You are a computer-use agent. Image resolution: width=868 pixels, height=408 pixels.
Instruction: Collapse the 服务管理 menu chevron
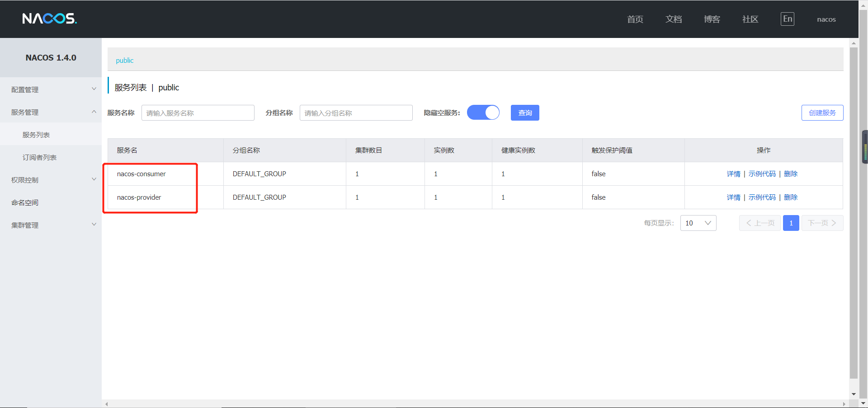click(x=94, y=112)
